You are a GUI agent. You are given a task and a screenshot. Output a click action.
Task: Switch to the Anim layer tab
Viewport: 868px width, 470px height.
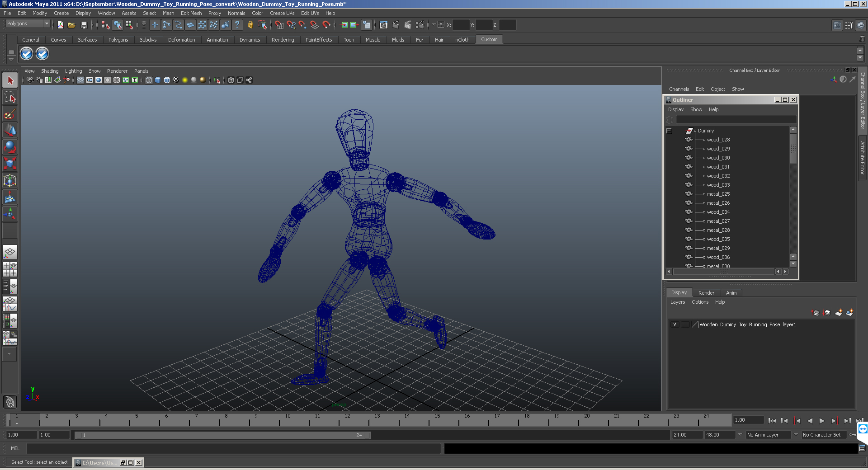pyautogui.click(x=731, y=293)
